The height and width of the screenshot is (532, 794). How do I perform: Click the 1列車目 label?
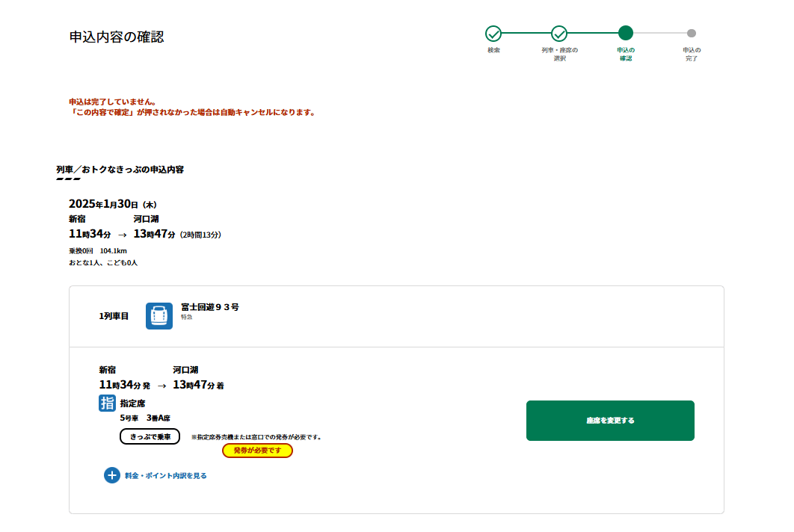pyautogui.click(x=114, y=316)
